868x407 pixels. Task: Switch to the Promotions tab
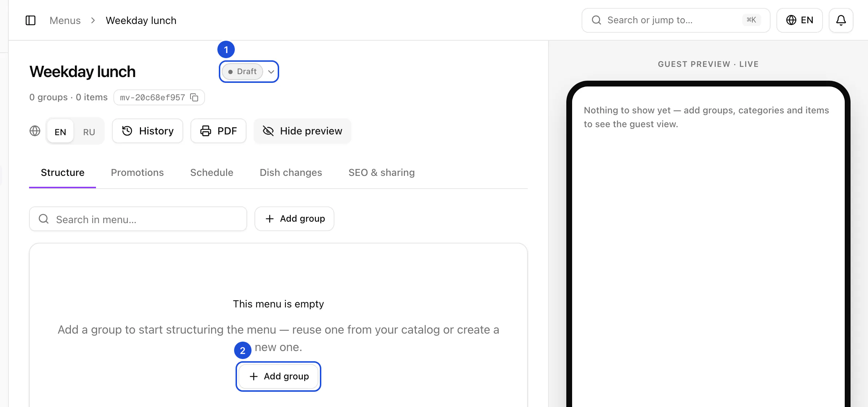[137, 173]
